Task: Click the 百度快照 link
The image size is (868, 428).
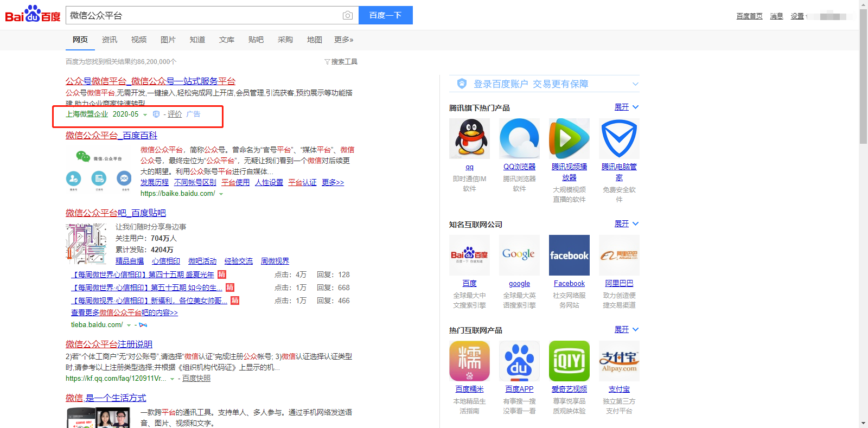Action: 196,379
